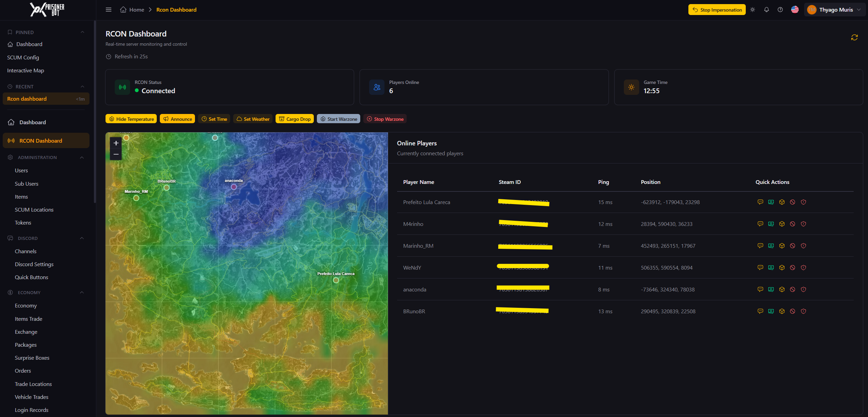This screenshot has width=868, height=417.
Task: Send a chat message to Prefeito Lula Careca
Action: click(760, 202)
